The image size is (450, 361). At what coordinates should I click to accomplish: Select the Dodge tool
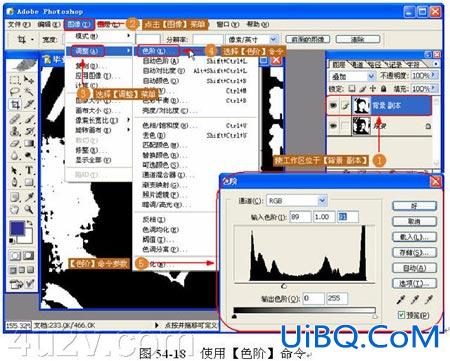click(x=29, y=155)
